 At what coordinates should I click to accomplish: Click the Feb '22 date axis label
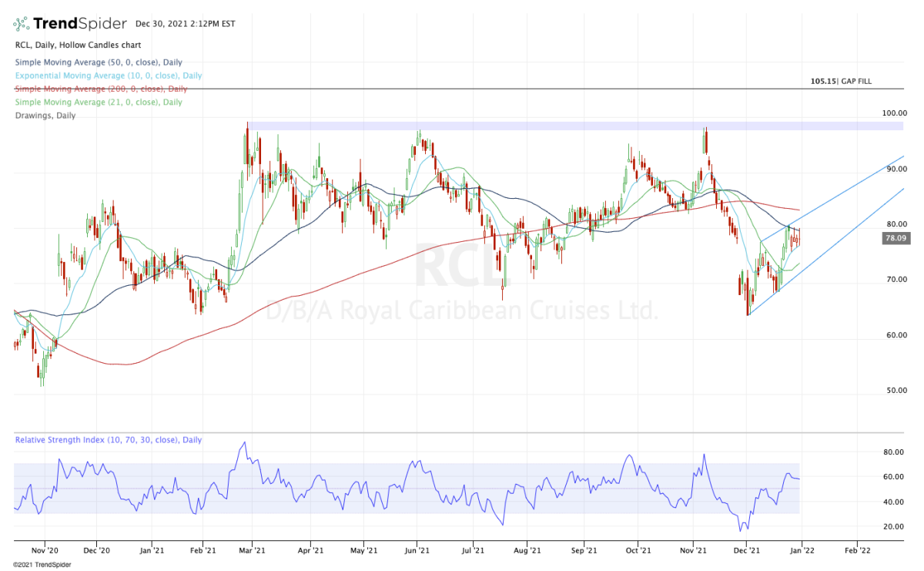tap(857, 551)
